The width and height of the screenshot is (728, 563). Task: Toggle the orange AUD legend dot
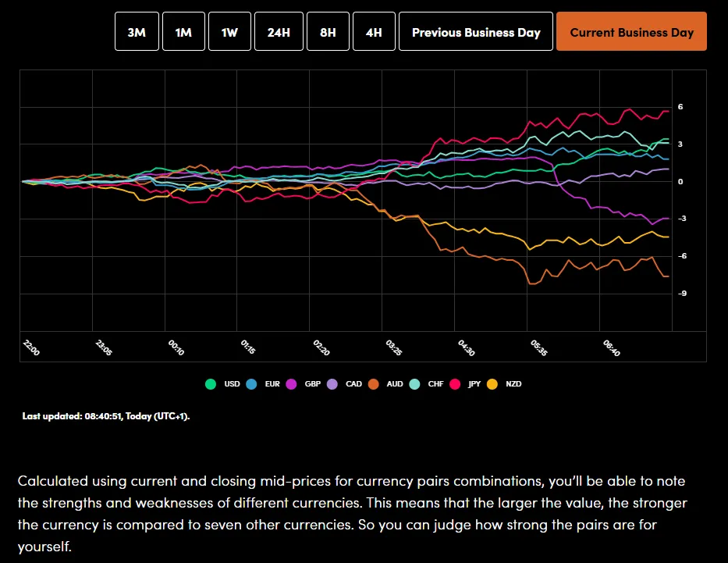click(373, 384)
